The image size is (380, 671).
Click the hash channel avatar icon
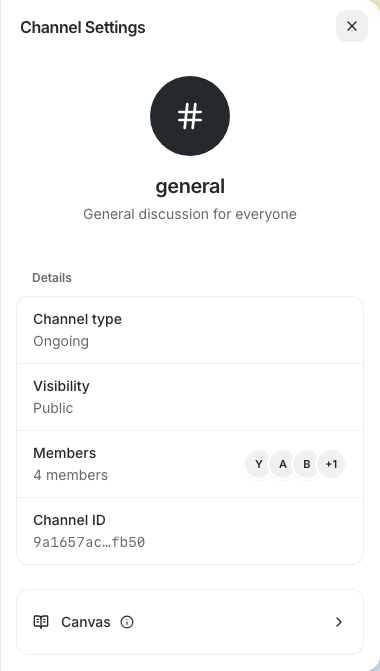190,116
